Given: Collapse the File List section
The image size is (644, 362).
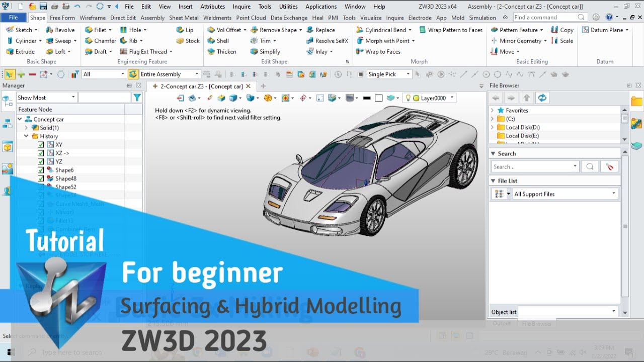Looking at the screenshot, I should click(493, 181).
